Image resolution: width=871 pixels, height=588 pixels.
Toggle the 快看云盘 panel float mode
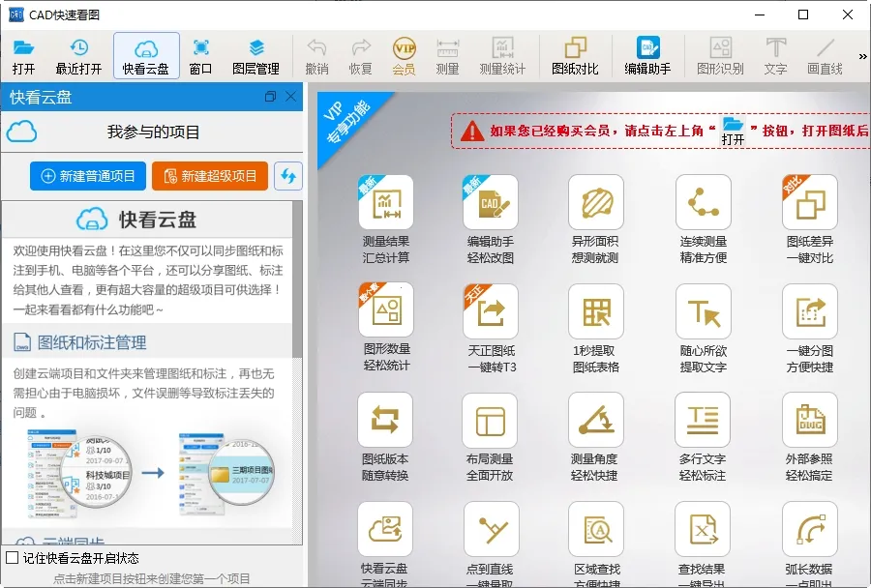coord(272,97)
